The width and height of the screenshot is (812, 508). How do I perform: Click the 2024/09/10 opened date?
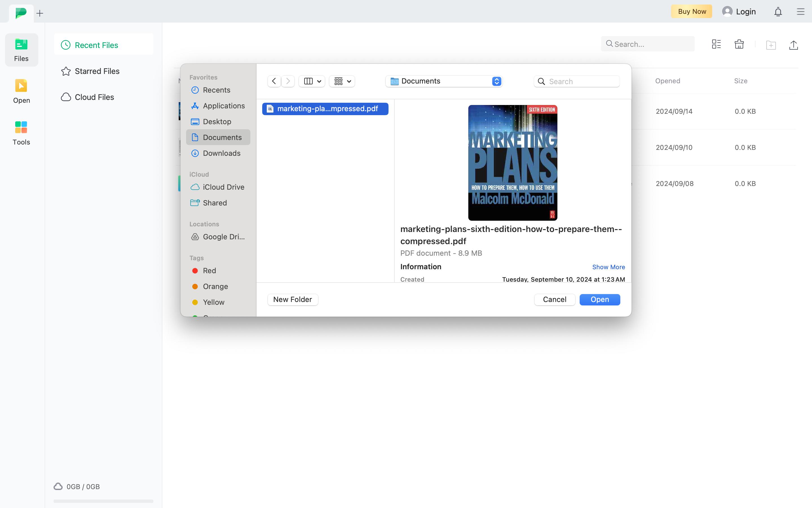pos(674,148)
